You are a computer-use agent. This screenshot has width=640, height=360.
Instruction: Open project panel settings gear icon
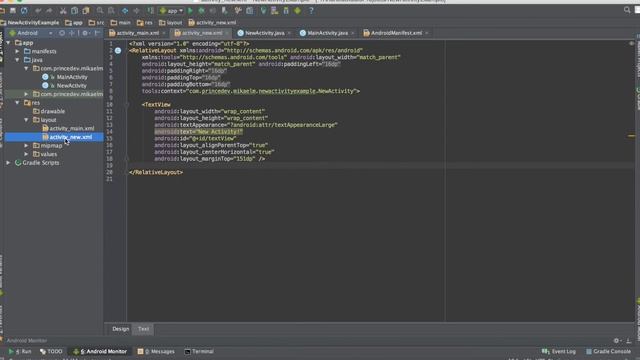tap(85, 33)
